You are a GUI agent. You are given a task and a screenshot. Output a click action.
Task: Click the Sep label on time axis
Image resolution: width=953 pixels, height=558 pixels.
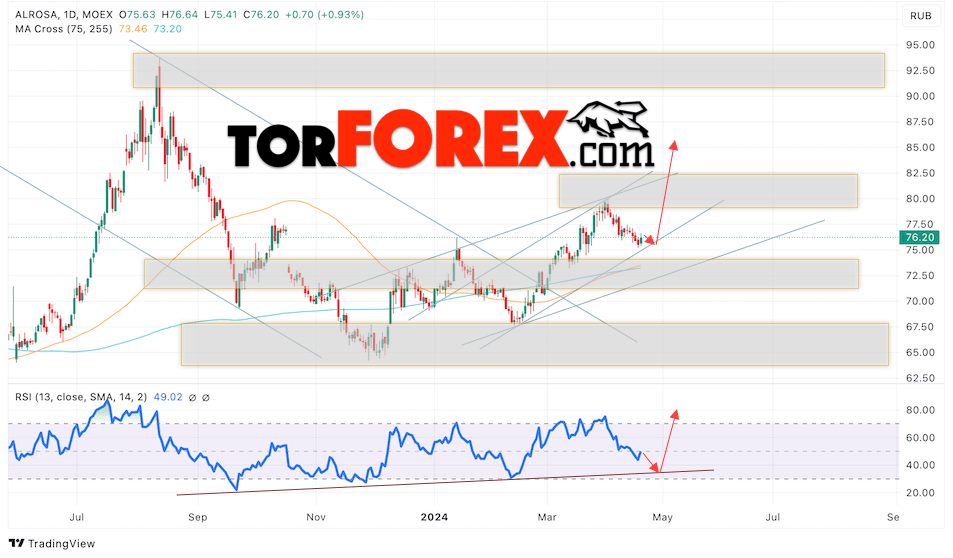click(x=198, y=517)
